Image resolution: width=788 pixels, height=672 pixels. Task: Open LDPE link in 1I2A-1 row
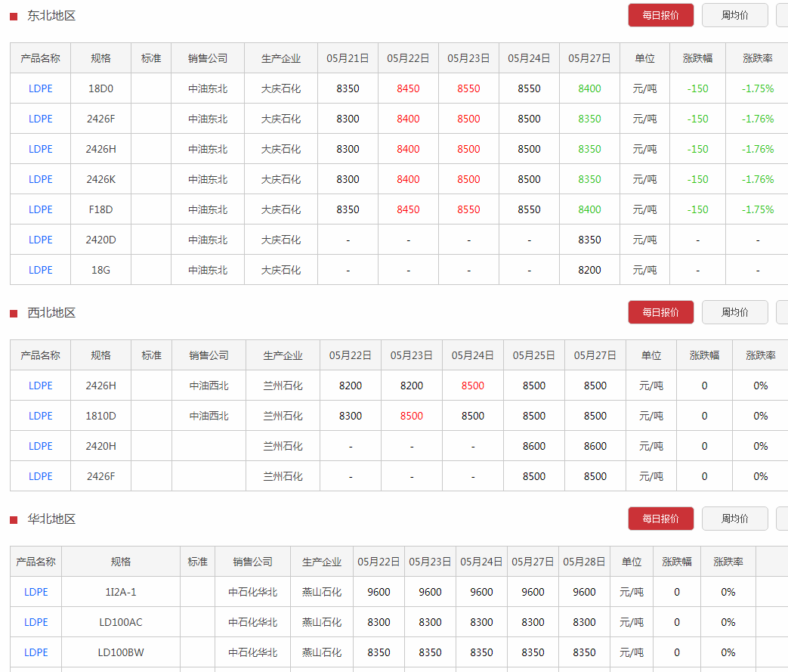[x=36, y=592]
